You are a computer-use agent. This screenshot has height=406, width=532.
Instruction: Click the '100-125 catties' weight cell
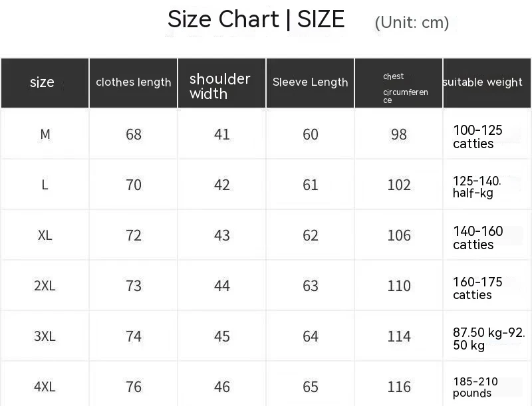coord(477,137)
